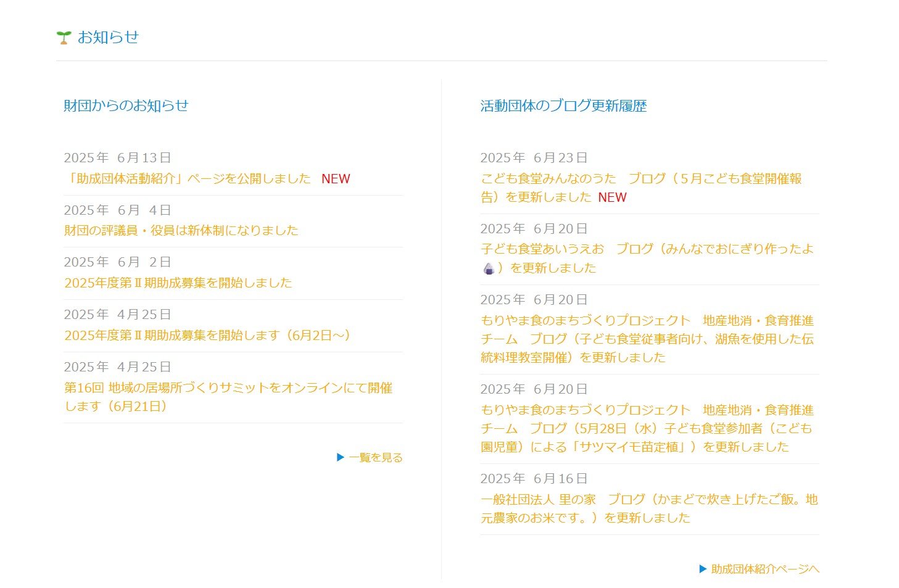Click the red NEW badge on こども食堂みんなのうた entry

coord(612,197)
